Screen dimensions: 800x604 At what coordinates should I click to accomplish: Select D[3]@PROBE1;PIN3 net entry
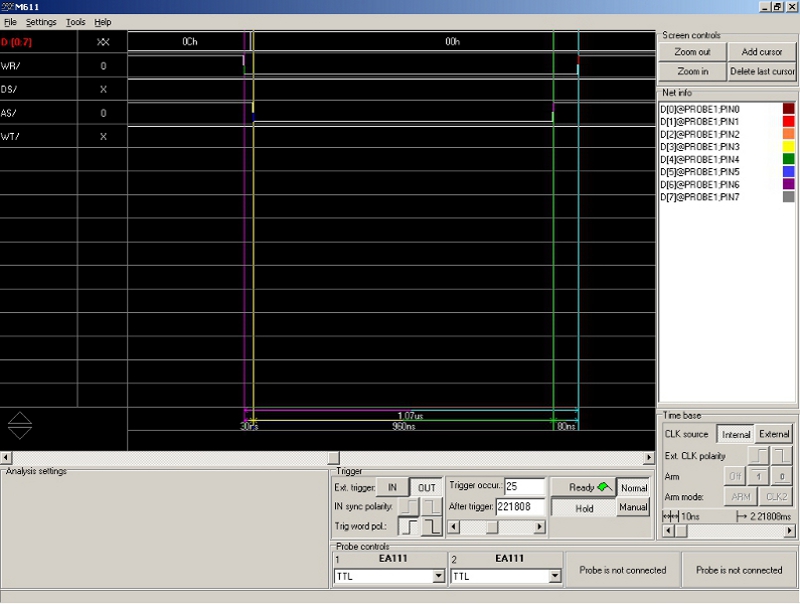[x=699, y=147]
